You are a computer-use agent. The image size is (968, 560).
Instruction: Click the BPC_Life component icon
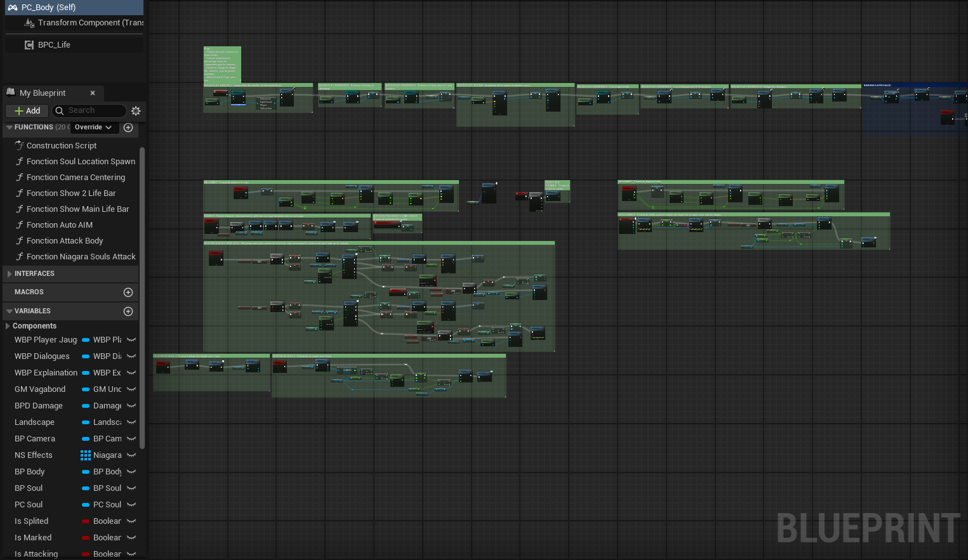click(x=29, y=45)
